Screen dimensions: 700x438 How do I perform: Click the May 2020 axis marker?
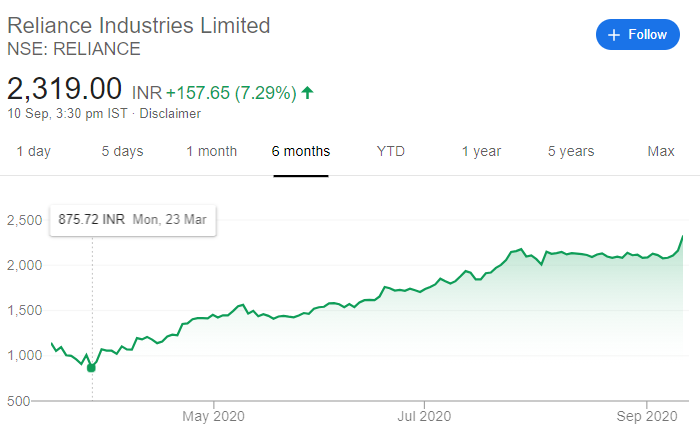(x=213, y=416)
